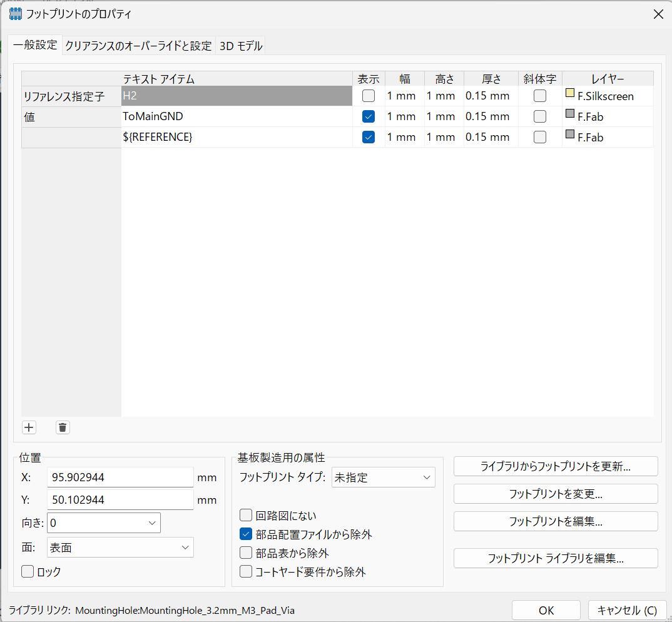The image size is (672, 622).
Task: Click the 高さ column header
Action: tap(444, 78)
